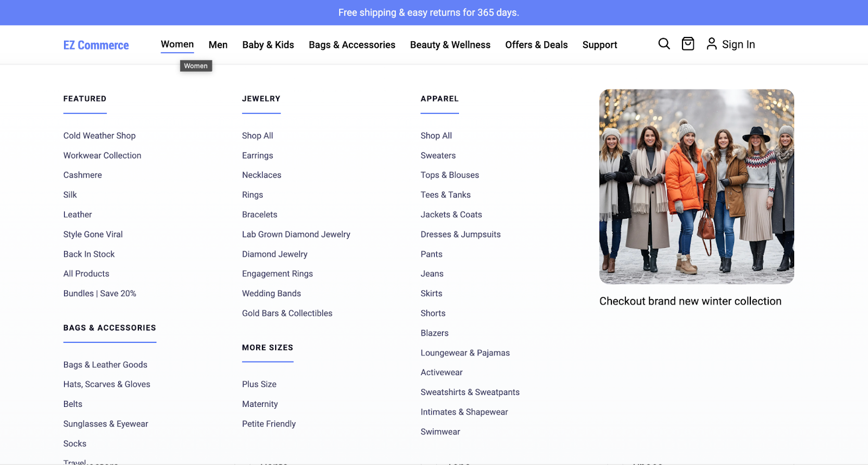This screenshot has height=465, width=868.
Task: Choose Jeans
Action: [432, 273]
